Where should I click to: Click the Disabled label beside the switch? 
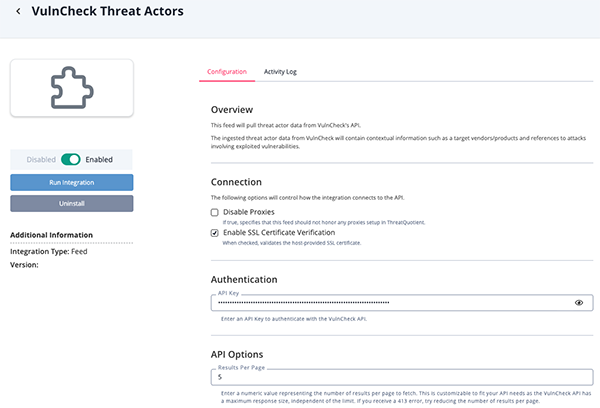(41, 159)
